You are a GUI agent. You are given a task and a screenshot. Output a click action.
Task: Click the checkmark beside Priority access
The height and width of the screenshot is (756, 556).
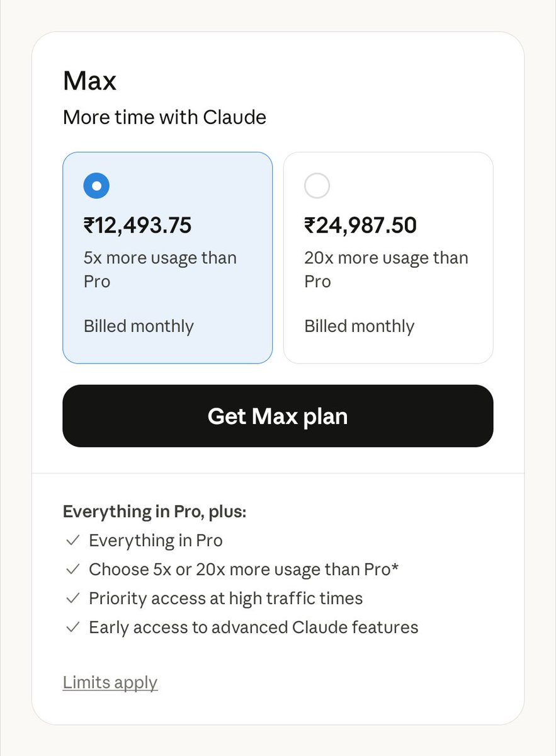click(72, 598)
